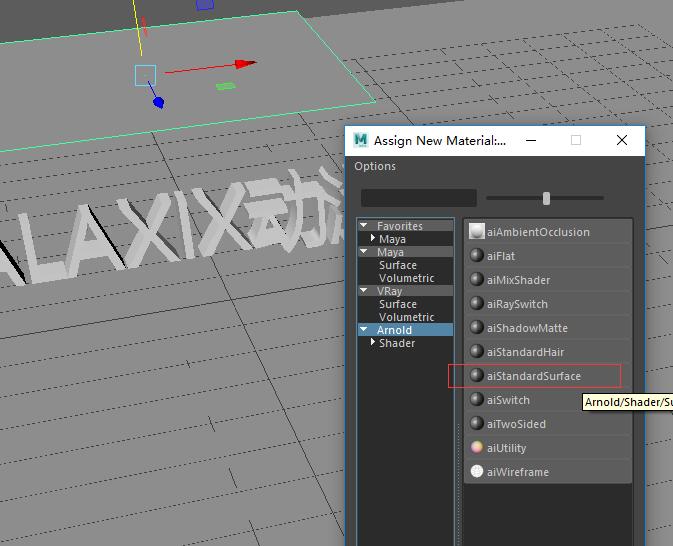The image size is (673, 546).
Task: Click the aiStandardHair sphere icon
Action: pos(476,352)
